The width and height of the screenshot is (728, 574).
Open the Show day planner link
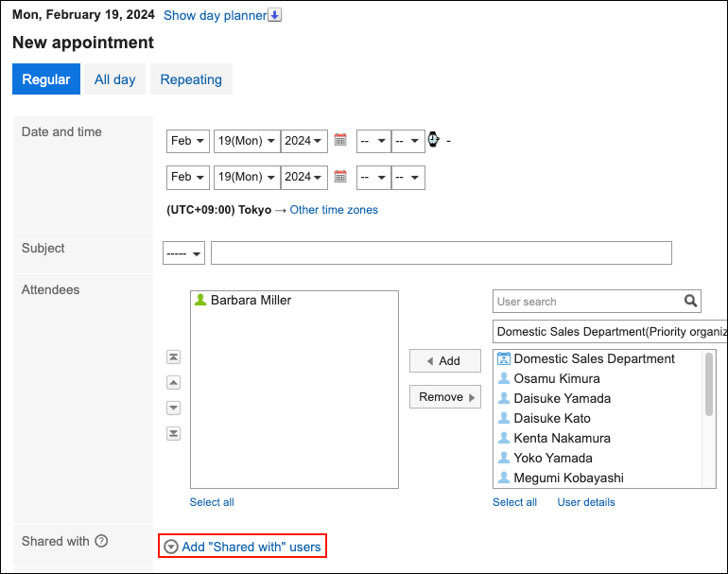pyautogui.click(x=216, y=15)
